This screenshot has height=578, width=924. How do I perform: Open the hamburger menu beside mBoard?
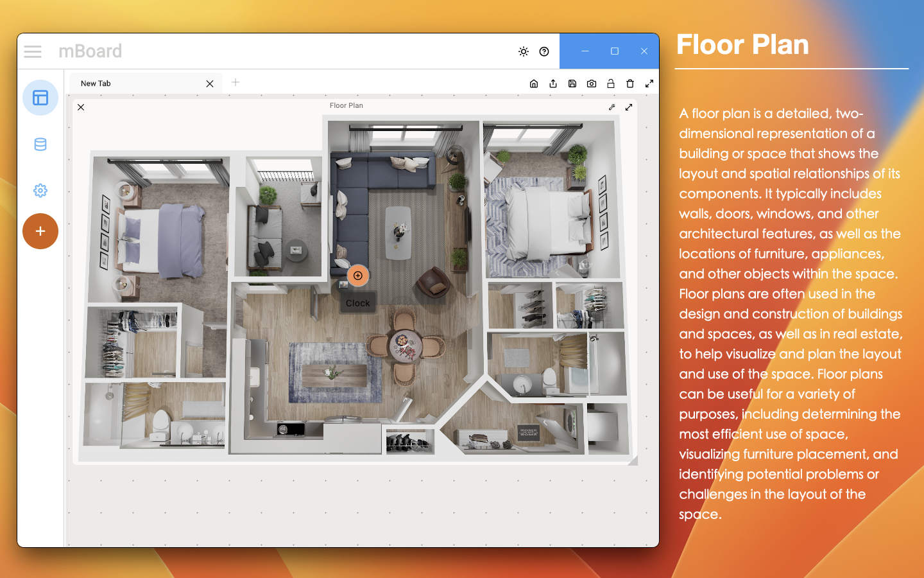(x=33, y=51)
